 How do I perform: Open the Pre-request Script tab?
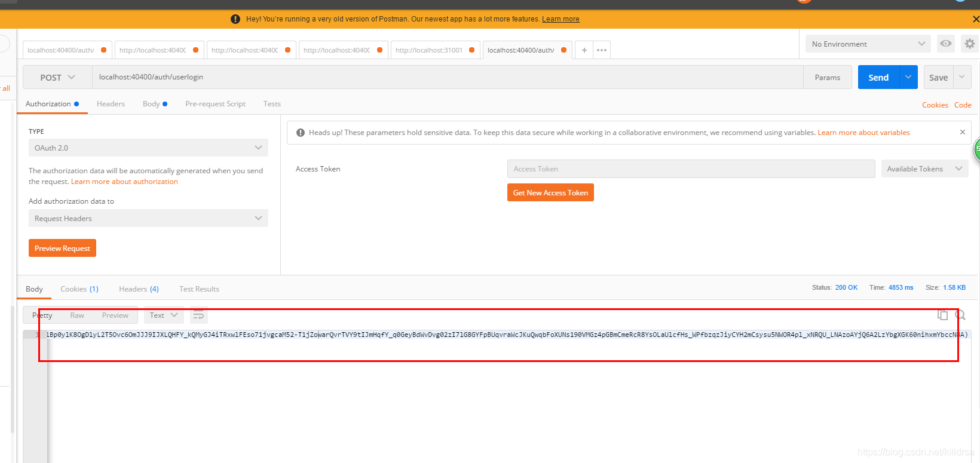[215, 104]
